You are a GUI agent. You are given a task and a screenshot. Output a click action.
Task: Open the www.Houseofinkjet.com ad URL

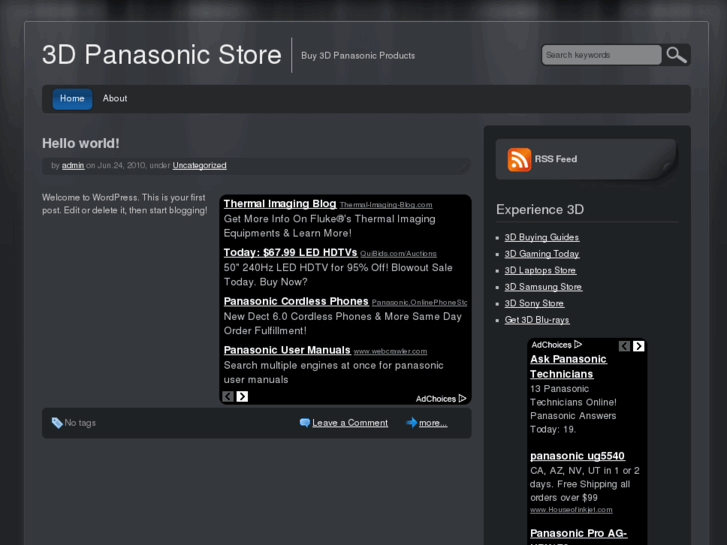pos(571,510)
